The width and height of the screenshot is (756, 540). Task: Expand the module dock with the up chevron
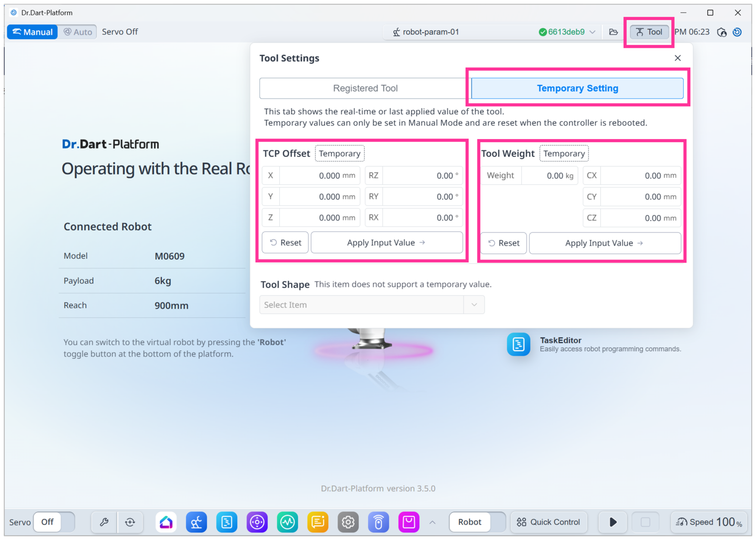[433, 522]
